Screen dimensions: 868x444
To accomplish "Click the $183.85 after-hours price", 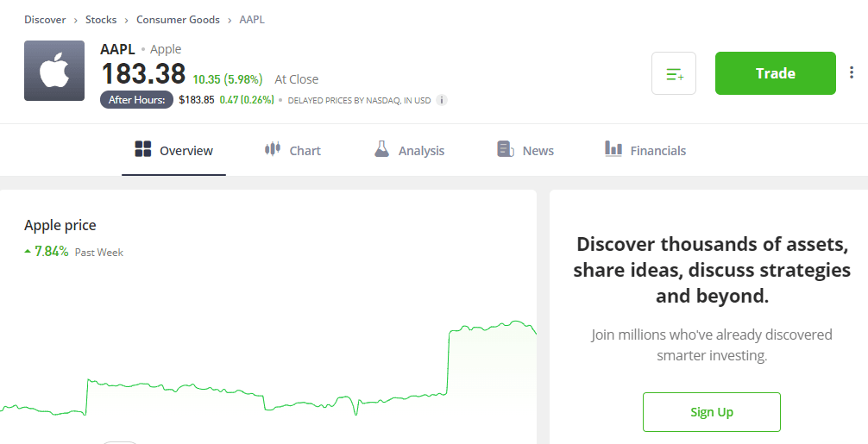I will [x=197, y=100].
